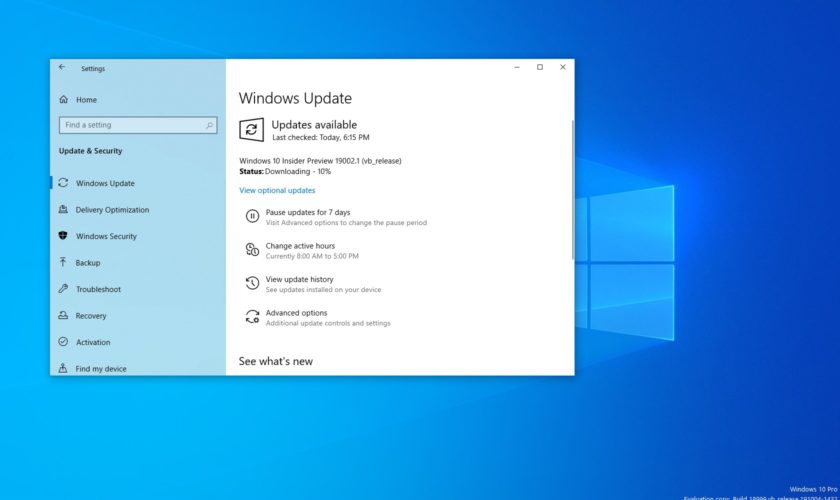Click Change active hours option
Viewport: 840px width, 500px height.
[x=300, y=246]
